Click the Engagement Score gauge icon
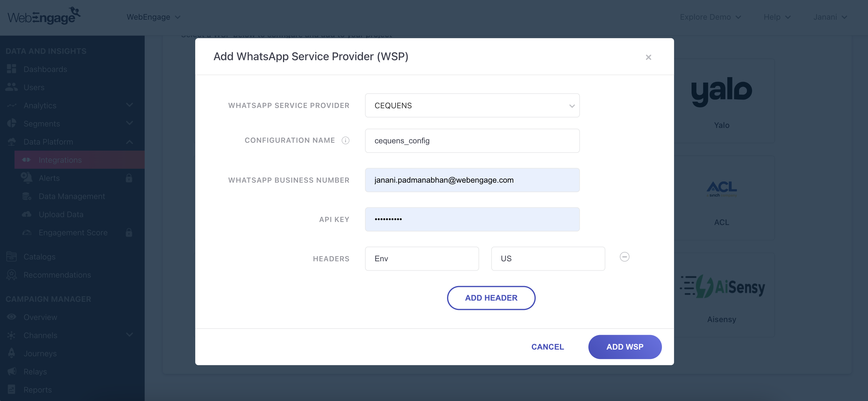This screenshot has width=868, height=401. [x=26, y=232]
